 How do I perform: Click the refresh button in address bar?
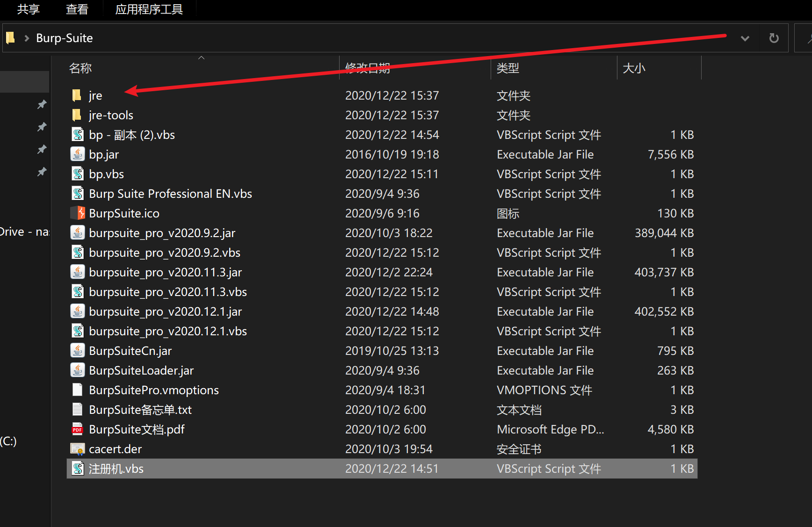pyautogui.click(x=774, y=38)
